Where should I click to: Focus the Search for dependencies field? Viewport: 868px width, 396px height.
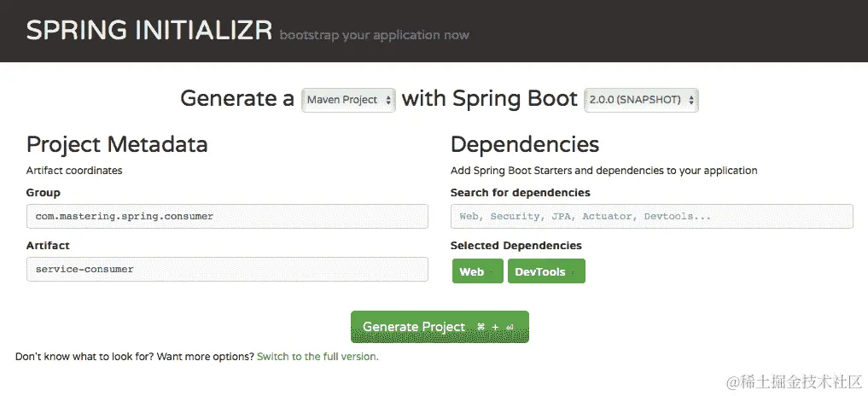651,217
